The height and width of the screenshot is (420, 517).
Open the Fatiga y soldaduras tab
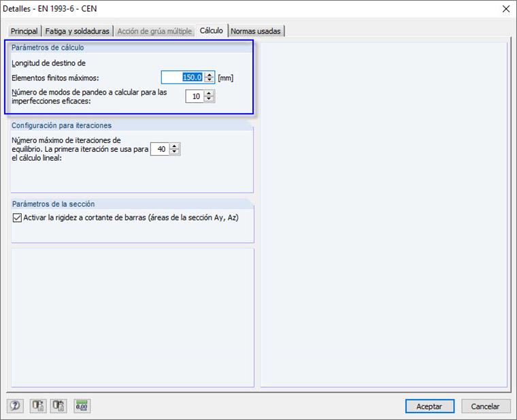pos(77,31)
